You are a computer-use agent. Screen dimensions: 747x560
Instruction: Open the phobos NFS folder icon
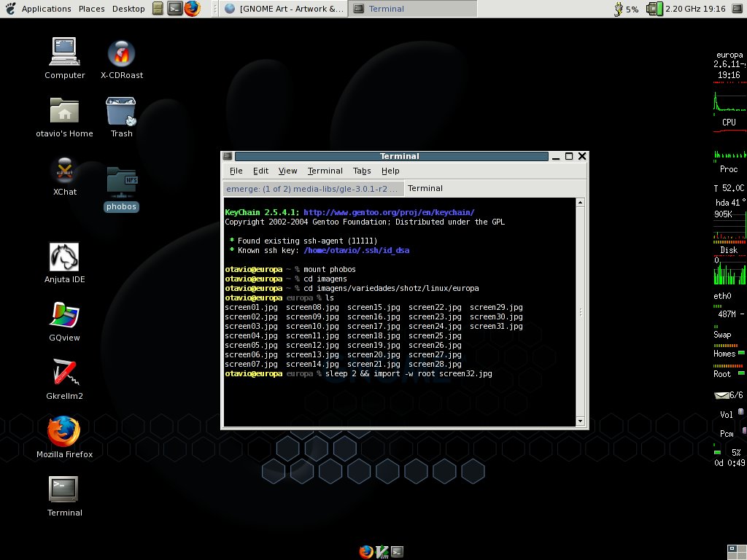(x=122, y=184)
